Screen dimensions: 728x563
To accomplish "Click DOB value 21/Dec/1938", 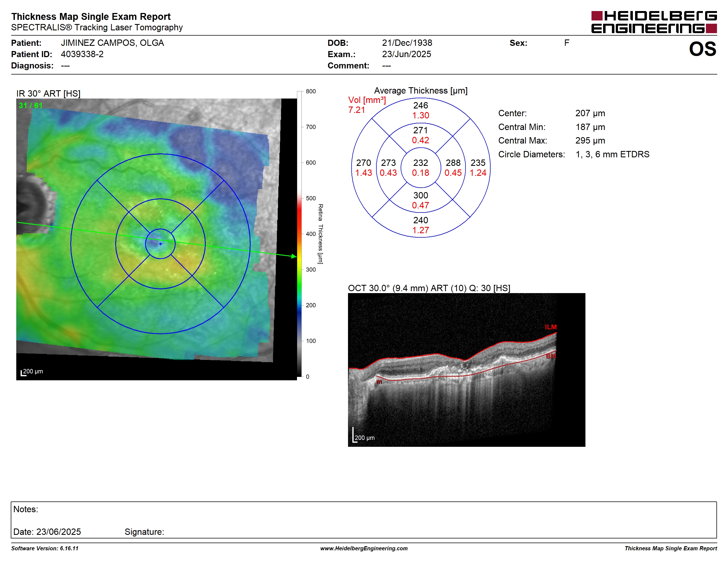I will point(407,43).
